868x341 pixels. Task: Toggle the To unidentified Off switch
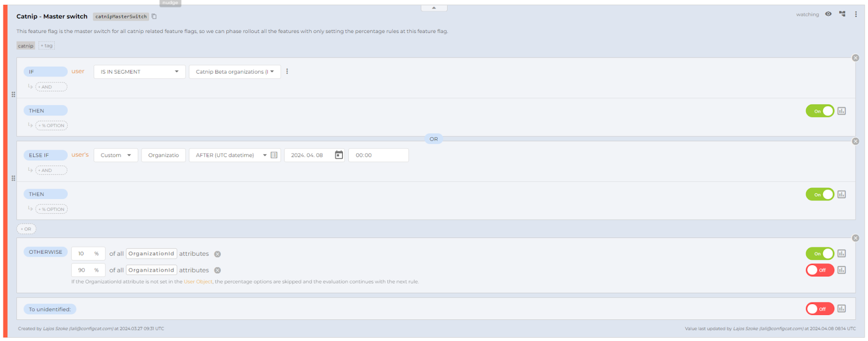[x=820, y=309]
